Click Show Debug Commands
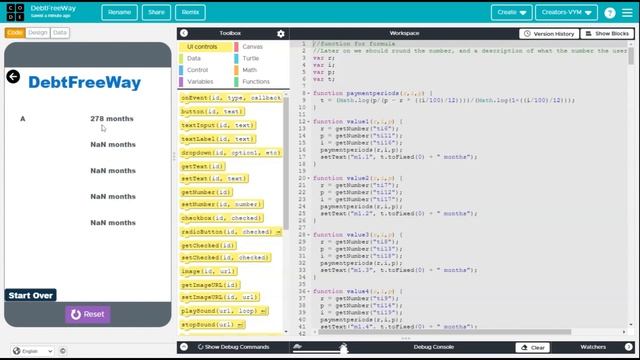Image resolution: width=640 pixels, height=360 pixels. (x=233, y=347)
